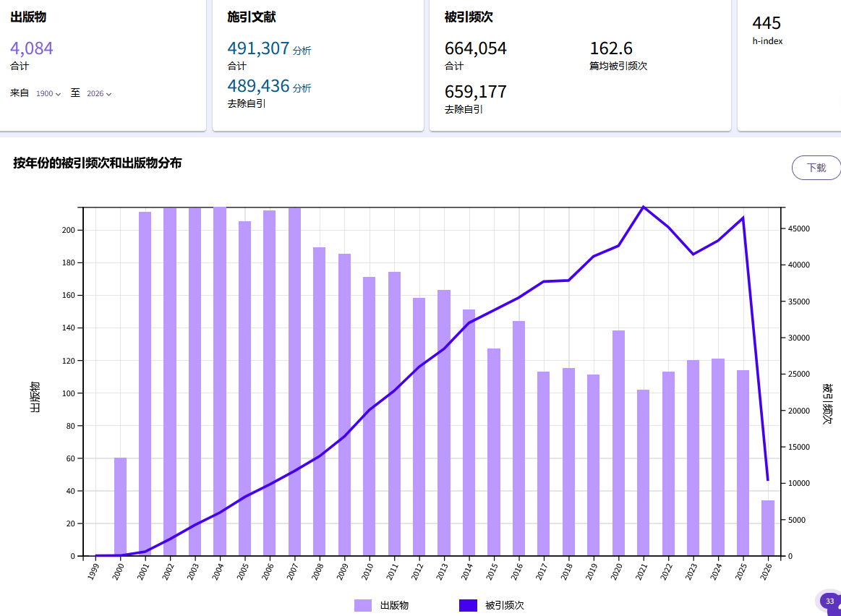This screenshot has height=616, width=841.
Task: Select the publications bar for year 2000
Action: (x=120, y=506)
